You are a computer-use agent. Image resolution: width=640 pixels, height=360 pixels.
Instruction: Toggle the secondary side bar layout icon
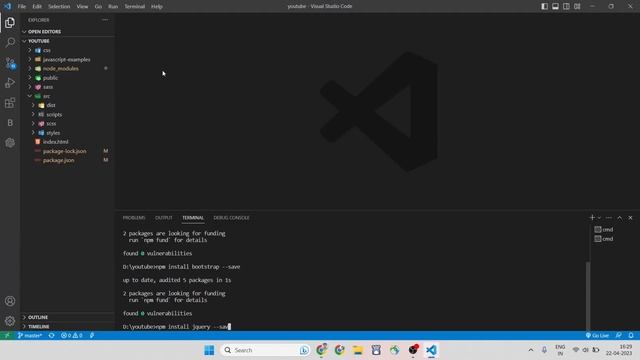pyautogui.click(x=566, y=6)
